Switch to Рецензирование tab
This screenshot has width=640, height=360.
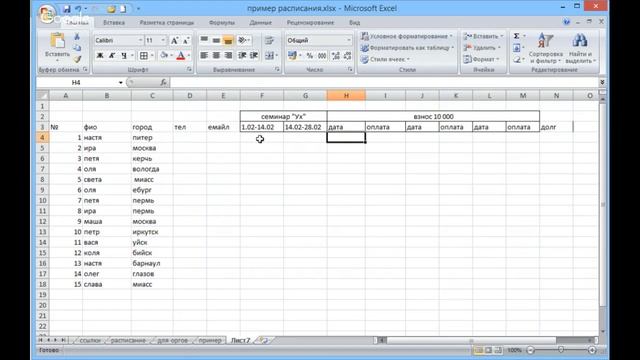pos(310,22)
